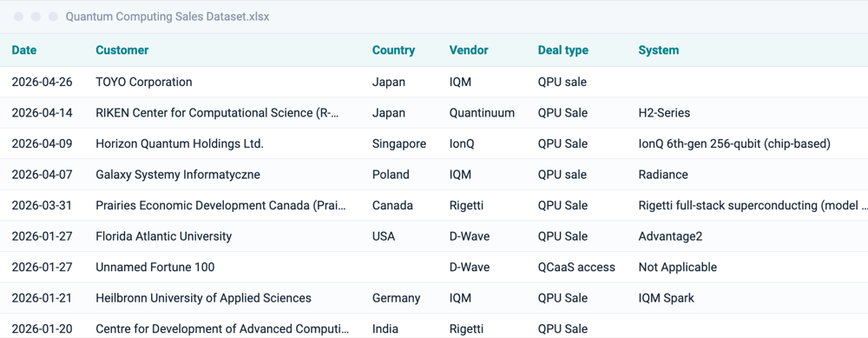The height and width of the screenshot is (338, 868).
Task: Select the Advantage2 system cell
Action: pyautogui.click(x=670, y=236)
